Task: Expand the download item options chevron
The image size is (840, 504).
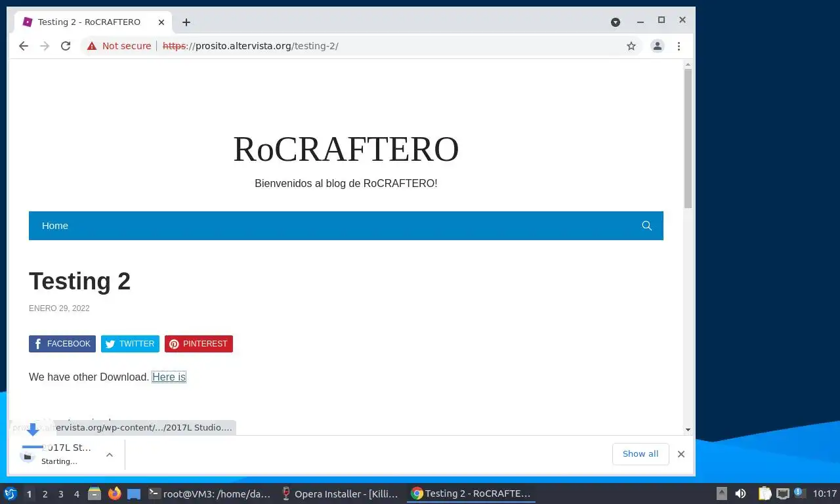Action: [110, 454]
